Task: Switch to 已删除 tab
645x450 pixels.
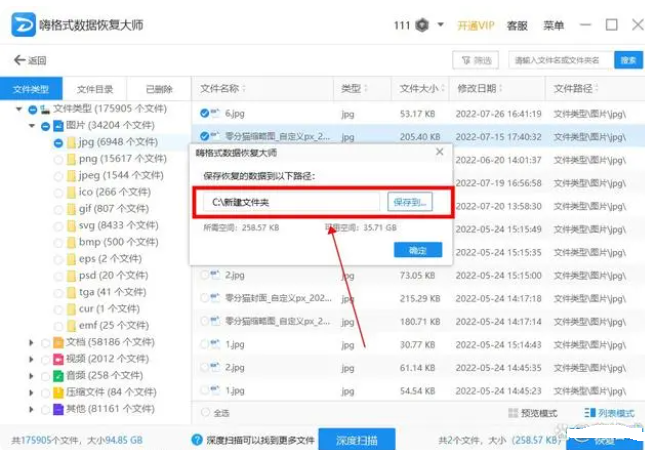Action: point(159,89)
